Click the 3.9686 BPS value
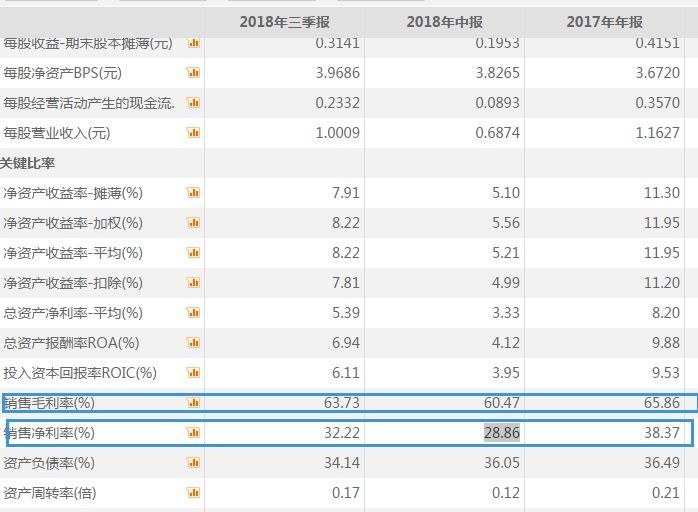This screenshot has height=512, width=698. click(x=337, y=73)
